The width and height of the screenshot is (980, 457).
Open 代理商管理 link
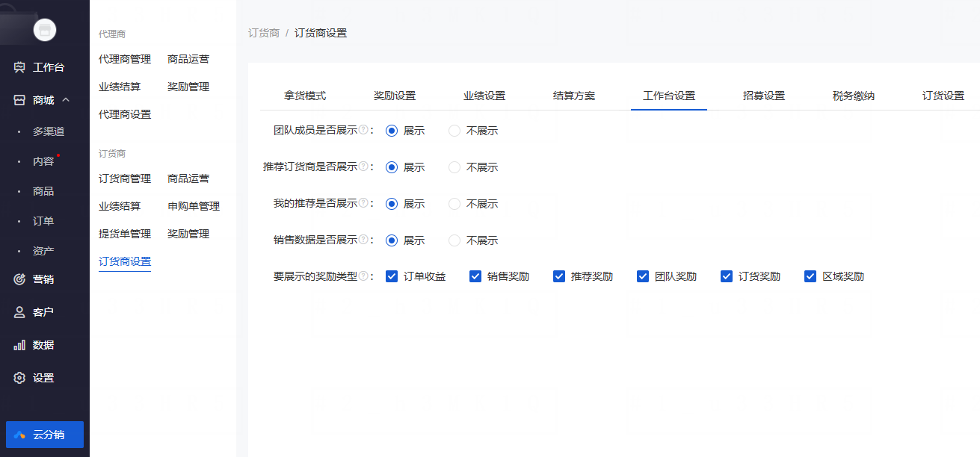coord(125,59)
